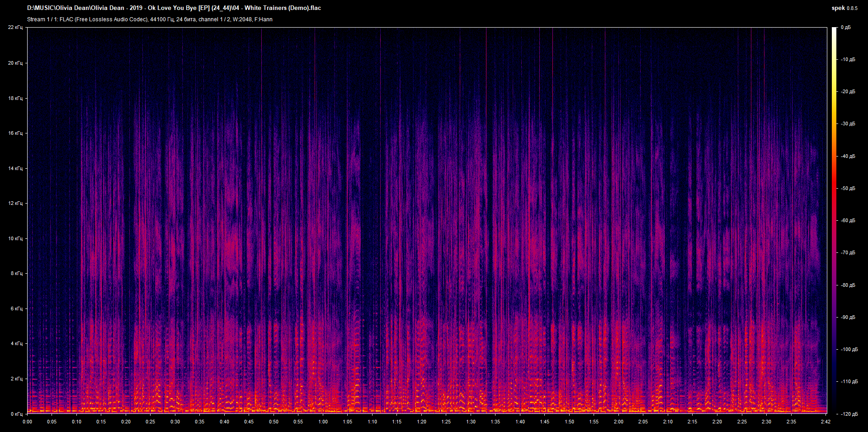Click the 0:05 time axis label
Viewport: 868px width, 432px height.
coord(52,422)
